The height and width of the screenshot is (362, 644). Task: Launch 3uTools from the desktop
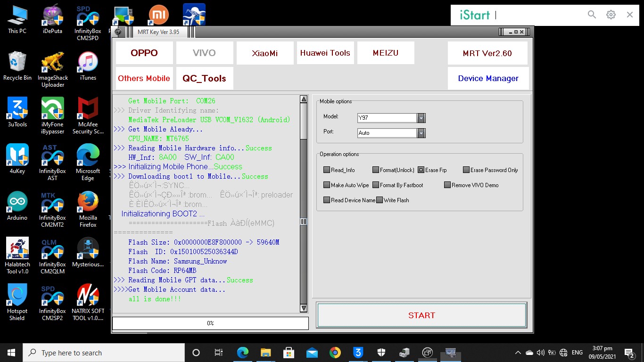tap(17, 112)
